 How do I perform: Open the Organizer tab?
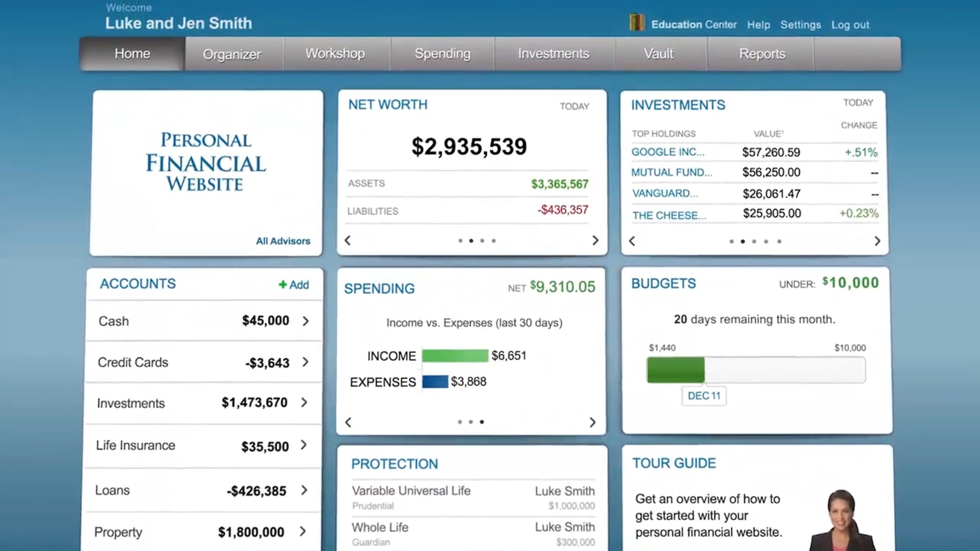click(x=232, y=54)
